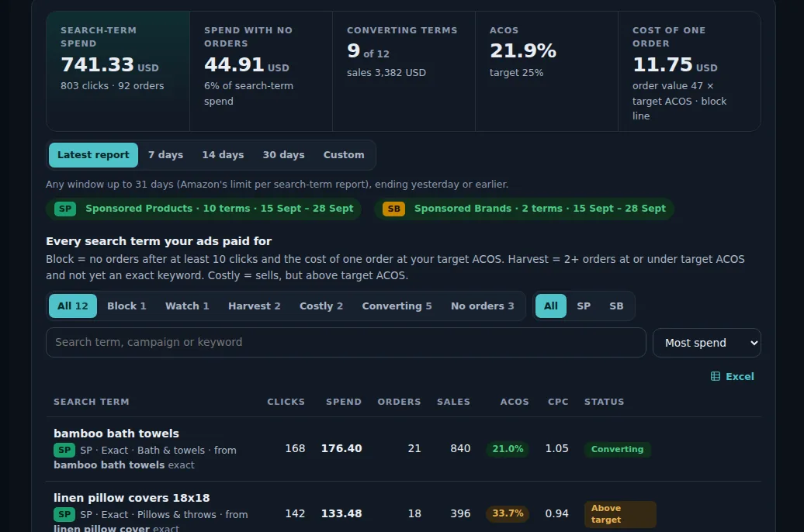Switch to the 7 days range
Screen dimensions: 804x532
pyautogui.click(x=165, y=155)
